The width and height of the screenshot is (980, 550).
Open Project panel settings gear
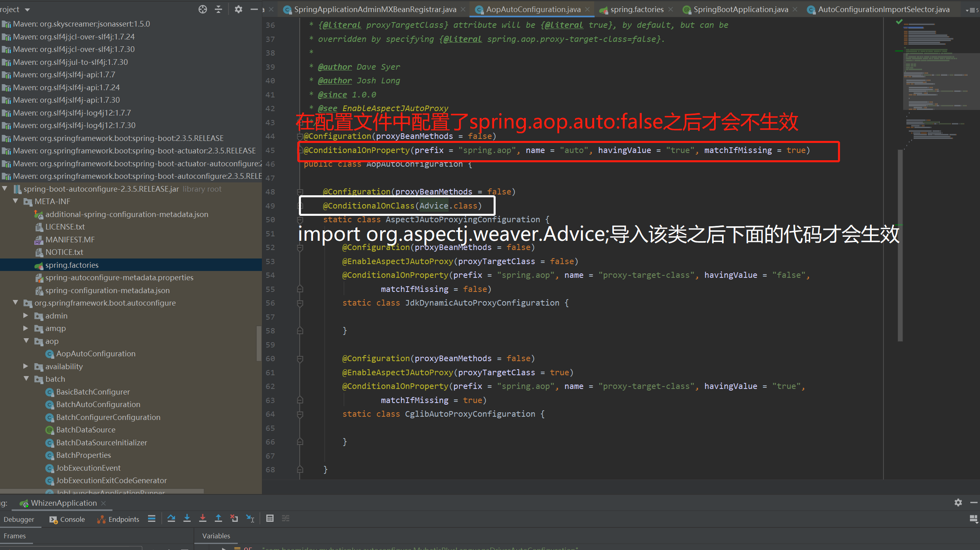(x=239, y=9)
